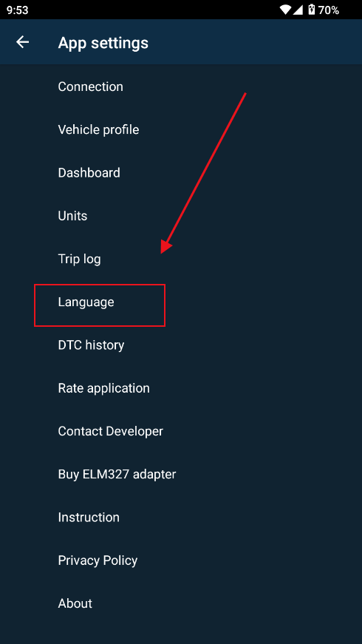This screenshot has width=362, height=644.
Task: Tap Buy ELM327 adapter link
Action: [x=181, y=475]
